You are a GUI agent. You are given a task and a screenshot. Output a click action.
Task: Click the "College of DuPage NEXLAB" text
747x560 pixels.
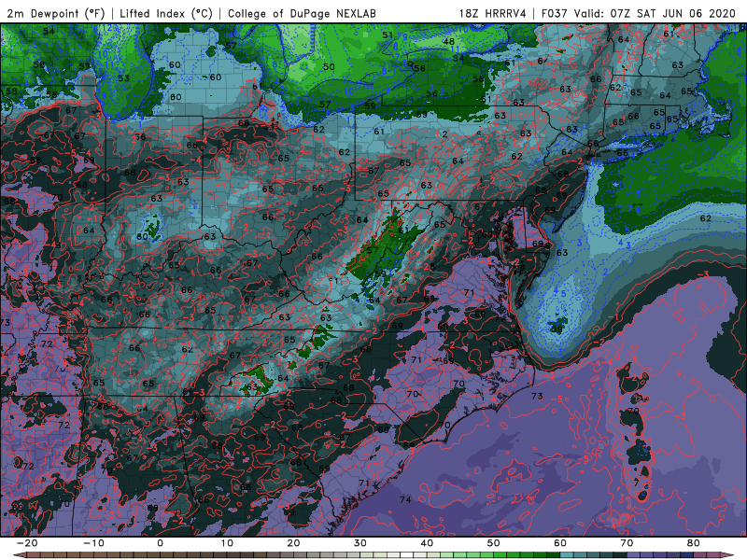click(302, 13)
